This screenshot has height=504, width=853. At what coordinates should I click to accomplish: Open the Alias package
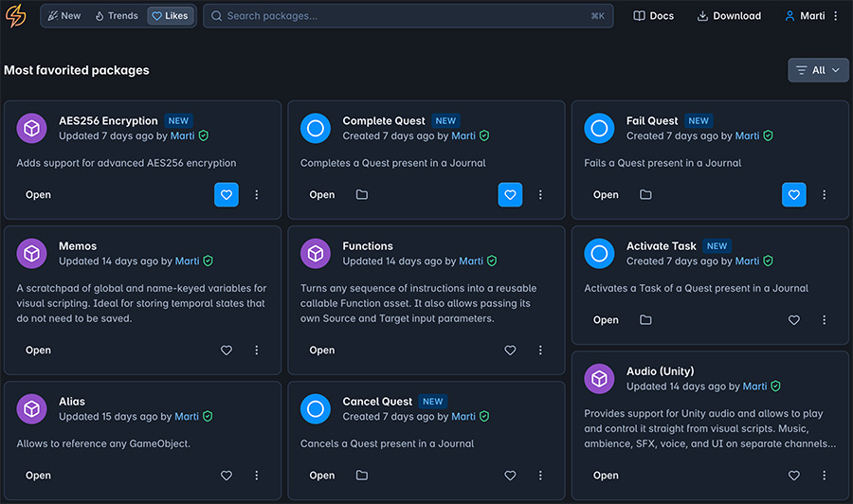(x=38, y=476)
